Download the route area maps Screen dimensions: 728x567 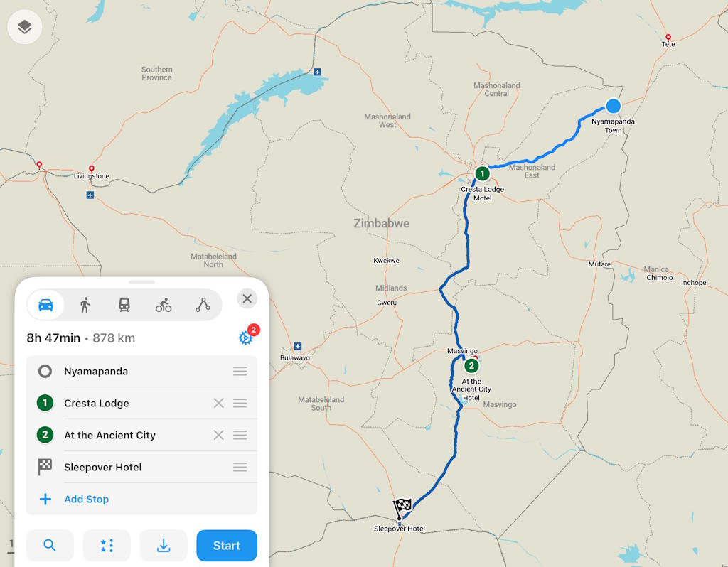coord(164,546)
